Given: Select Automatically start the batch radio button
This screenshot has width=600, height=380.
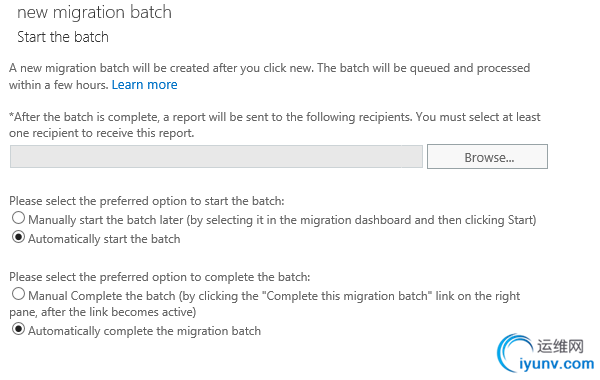Looking at the screenshot, I should point(18,237).
